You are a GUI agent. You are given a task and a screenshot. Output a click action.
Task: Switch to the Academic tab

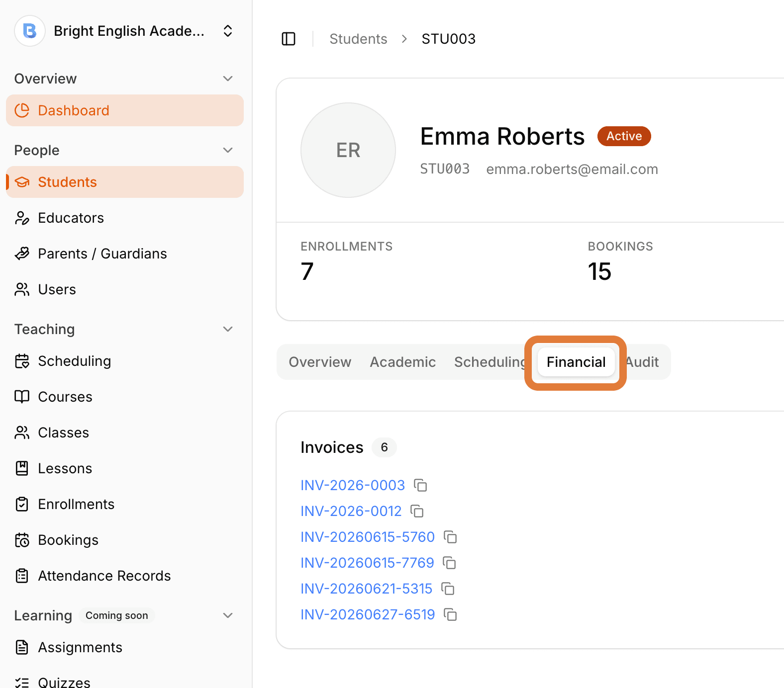click(403, 362)
